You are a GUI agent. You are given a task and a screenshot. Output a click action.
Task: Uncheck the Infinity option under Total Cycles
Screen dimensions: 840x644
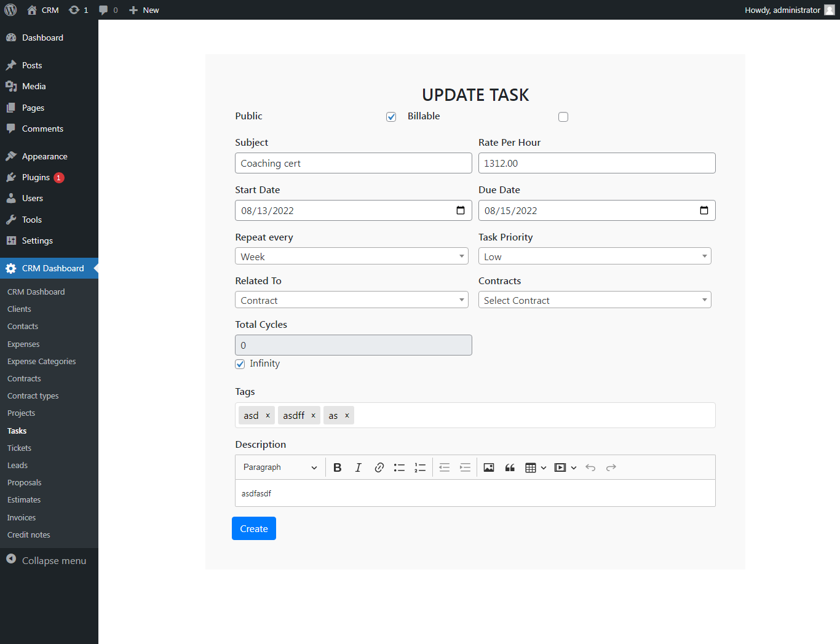[x=239, y=364]
